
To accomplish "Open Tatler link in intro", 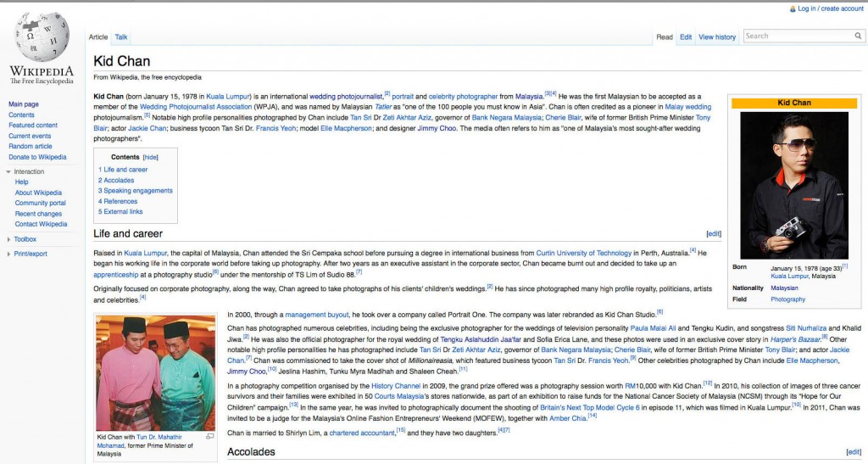I will 383,107.
